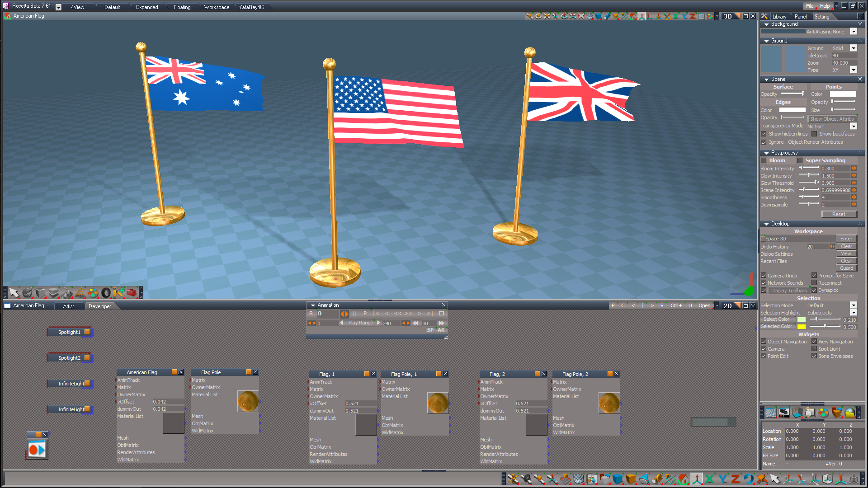Viewport: 868px width, 488px height.
Task: Toggle Network Sounds checkbox
Action: [x=764, y=283]
